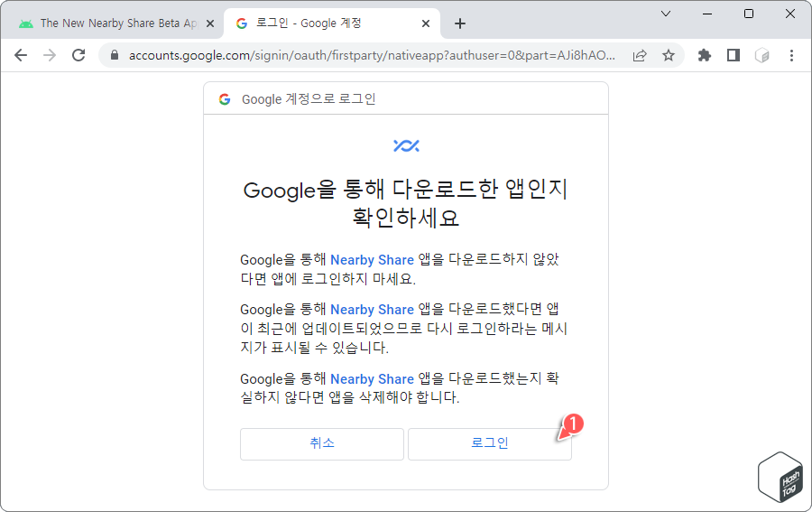
Task: Click the Nearby Share app logo
Action: pyautogui.click(x=406, y=145)
